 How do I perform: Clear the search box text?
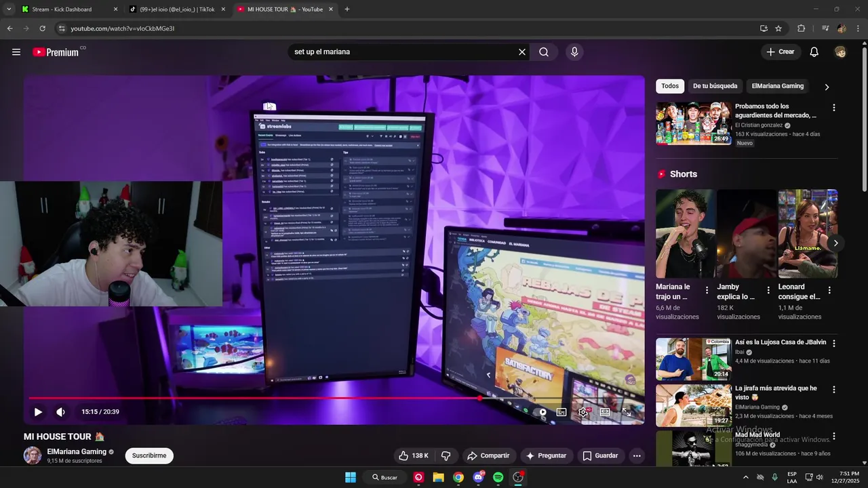(x=522, y=52)
